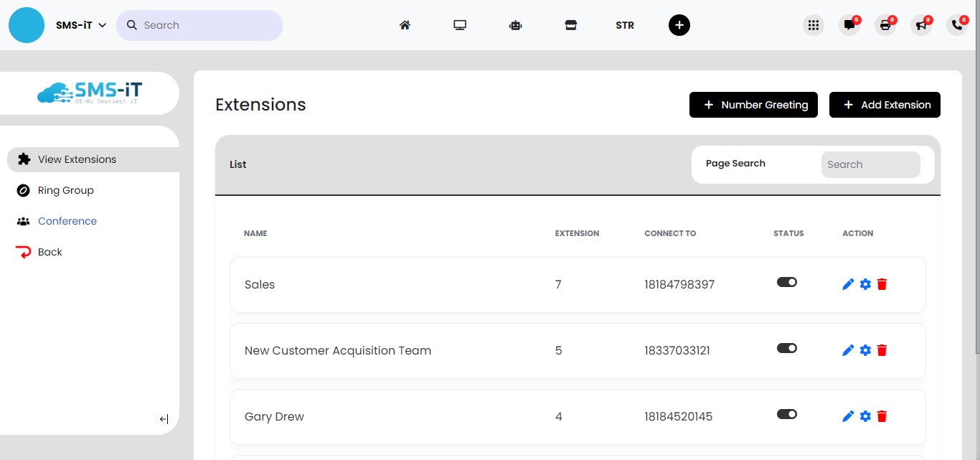980x460 pixels.
Task: Click the Number Greeting button
Action: [753, 105]
